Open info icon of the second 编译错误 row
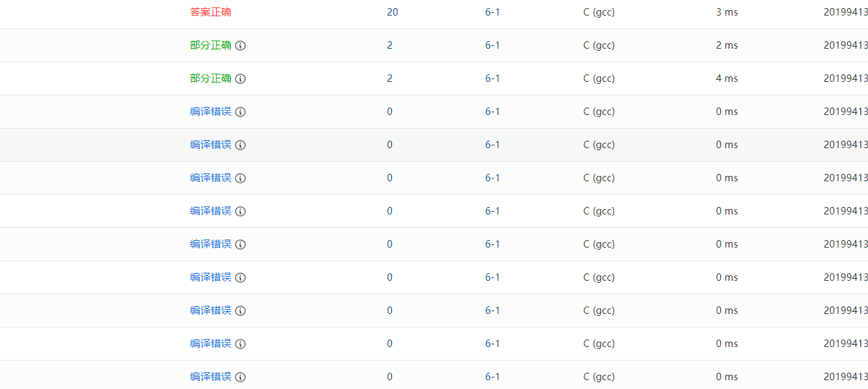Image resolution: width=868 pixels, height=389 pixels. 240,145
